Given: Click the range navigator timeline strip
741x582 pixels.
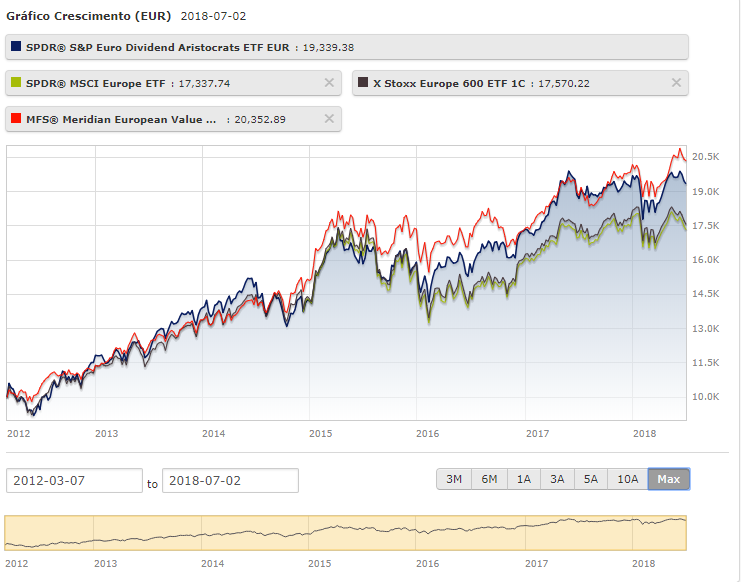Looking at the screenshot, I should click(346, 532).
